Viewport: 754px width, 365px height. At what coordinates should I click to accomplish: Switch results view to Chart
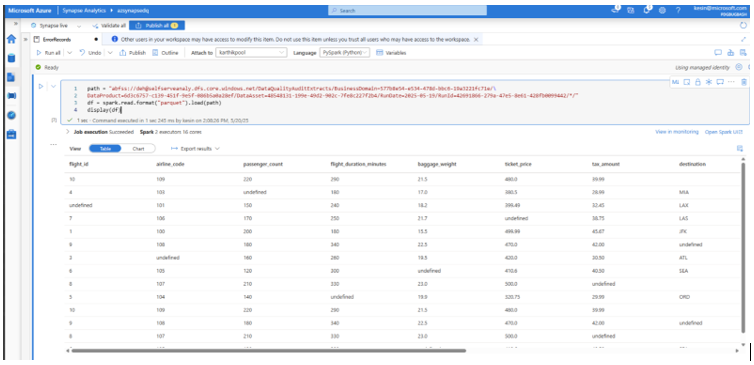click(x=138, y=149)
